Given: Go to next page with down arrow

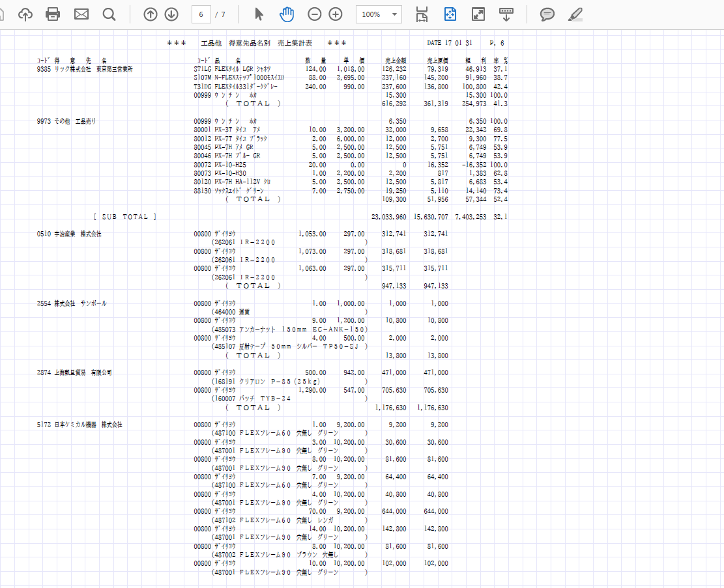Looking at the screenshot, I should [171, 14].
